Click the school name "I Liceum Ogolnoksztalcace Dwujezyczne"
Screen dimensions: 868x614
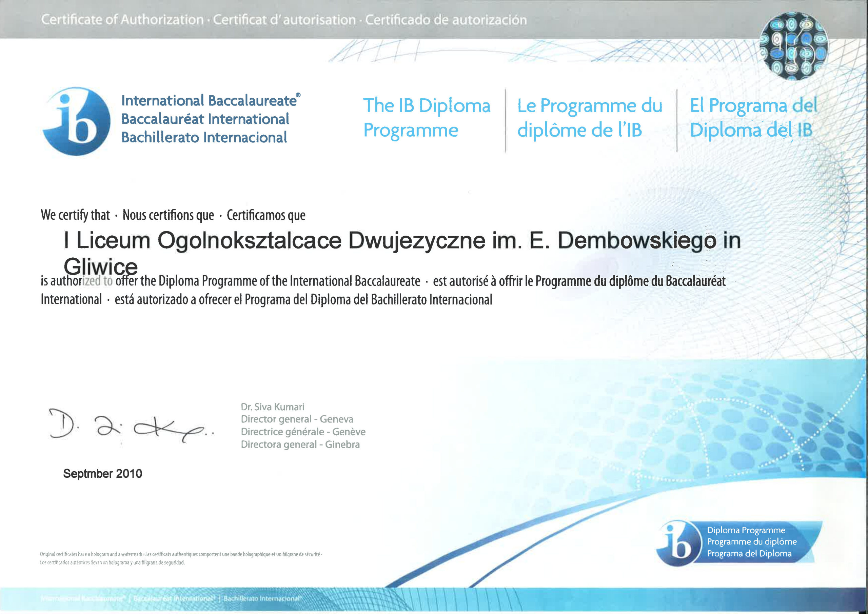pyautogui.click(x=274, y=240)
